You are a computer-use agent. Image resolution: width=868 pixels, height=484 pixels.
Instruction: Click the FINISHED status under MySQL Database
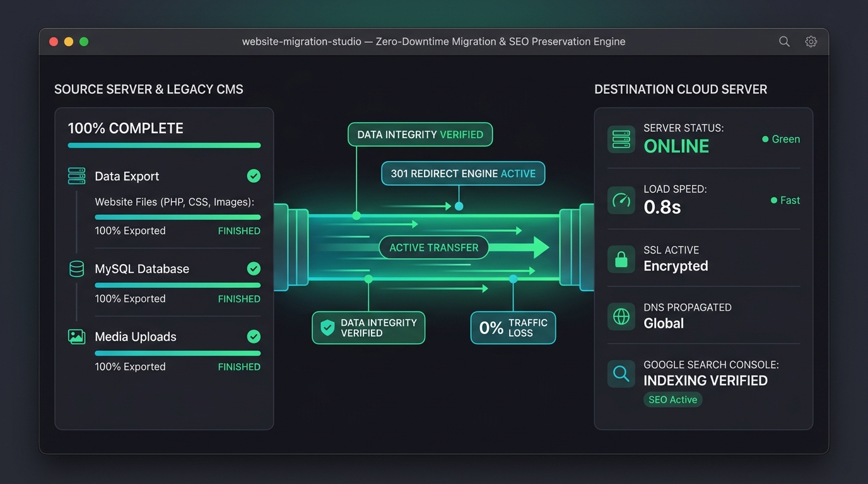tap(239, 299)
